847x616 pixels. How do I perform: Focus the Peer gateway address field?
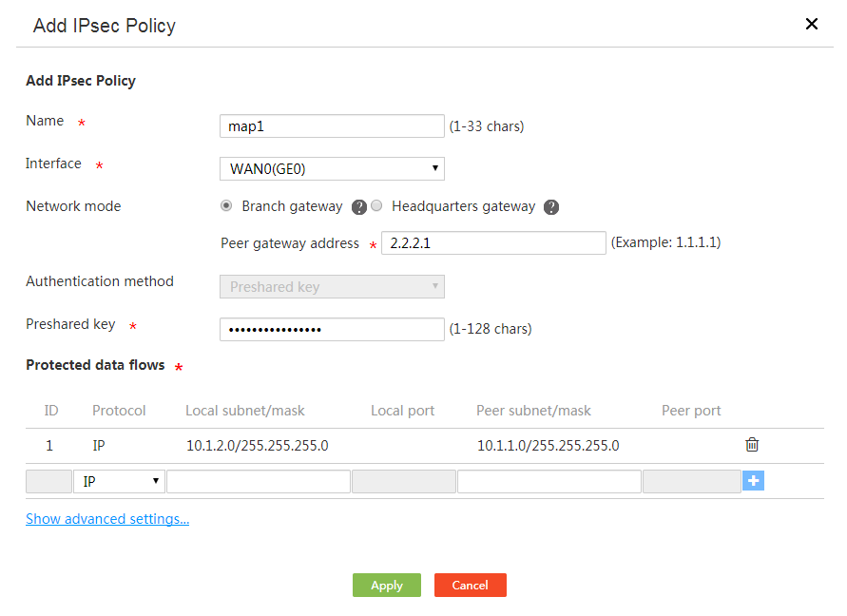(x=493, y=242)
